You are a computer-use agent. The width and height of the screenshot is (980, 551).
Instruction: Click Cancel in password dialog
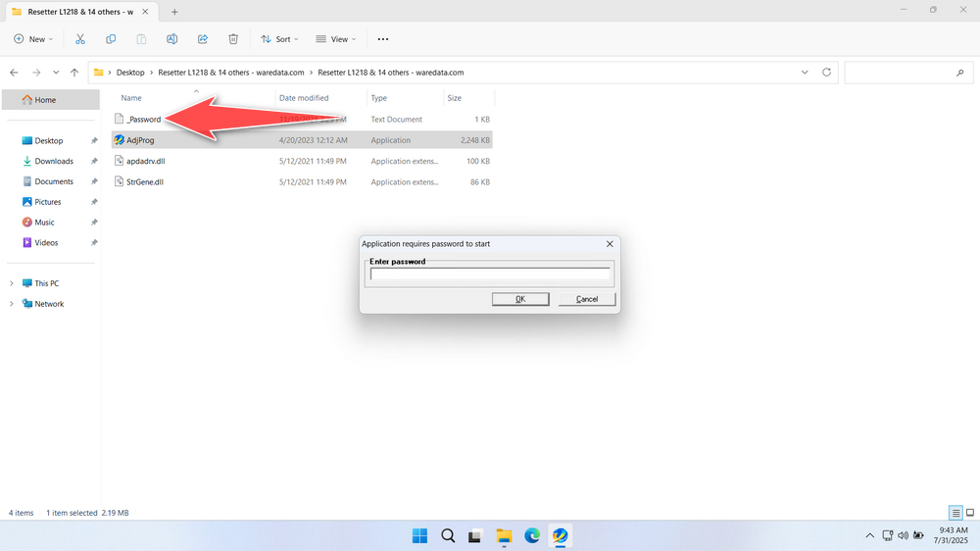tap(587, 299)
